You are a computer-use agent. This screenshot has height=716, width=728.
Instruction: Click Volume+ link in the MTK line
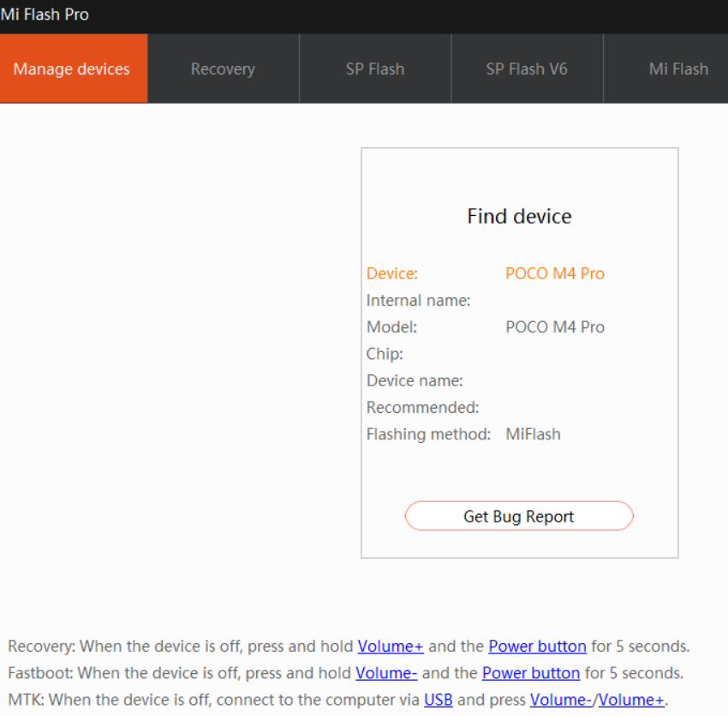click(631, 700)
